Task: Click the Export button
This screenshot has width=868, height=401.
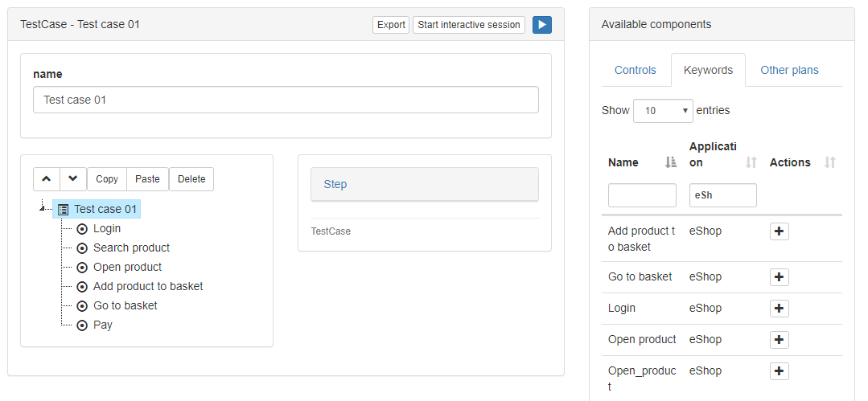Action: [391, 25]
